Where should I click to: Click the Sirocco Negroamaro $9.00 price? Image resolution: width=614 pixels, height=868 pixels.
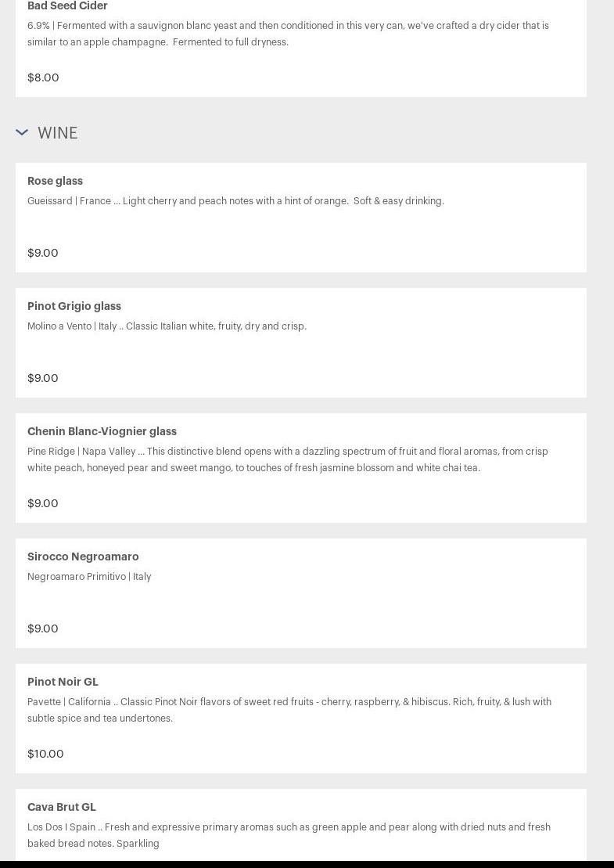coord(43,628)
